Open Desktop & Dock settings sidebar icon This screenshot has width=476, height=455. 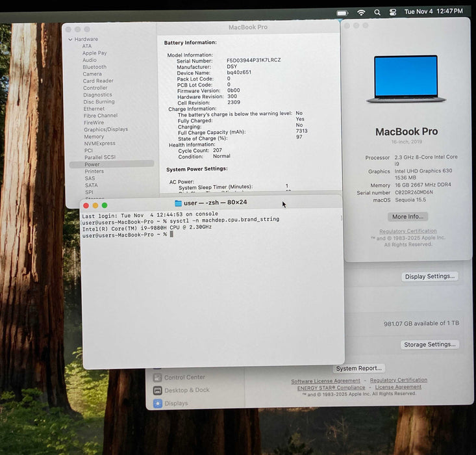[157, 390]
